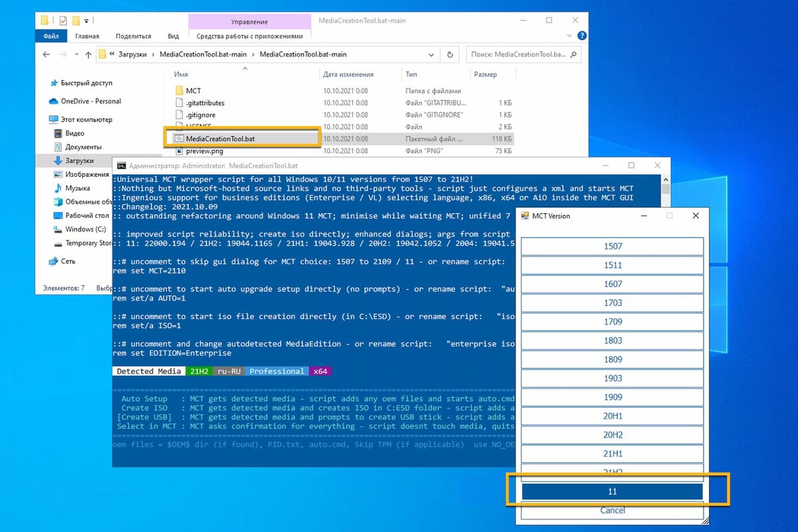Pick the 1703 version button
This screenshot has height=532, width=798.
click(612, 303)
